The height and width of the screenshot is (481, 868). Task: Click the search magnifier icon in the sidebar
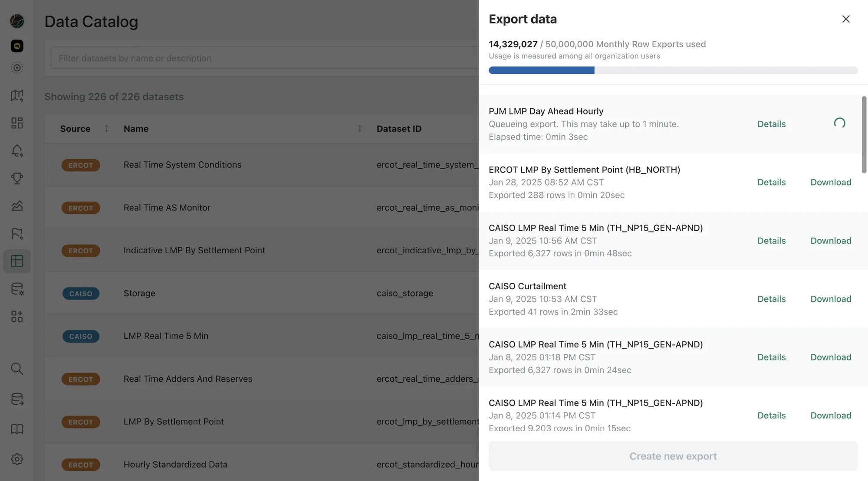[x=17, y=369]
